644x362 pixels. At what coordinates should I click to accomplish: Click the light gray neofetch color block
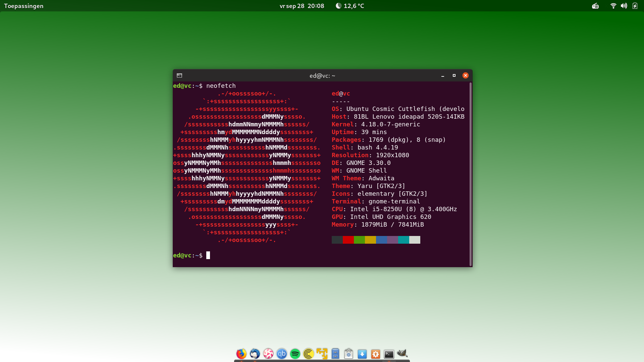(x=415, y=240)
